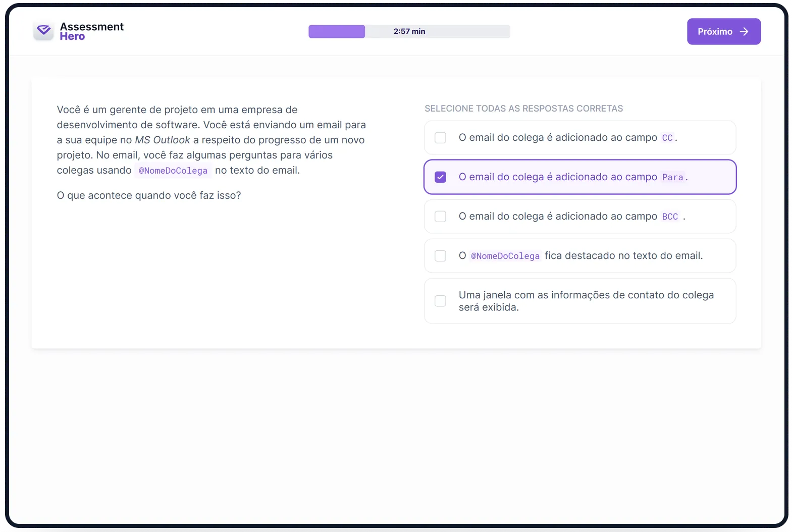Screen dimensions: 792x532
Task: Click the unfilled part of timer bar
Action: click(x=438, y=31)
